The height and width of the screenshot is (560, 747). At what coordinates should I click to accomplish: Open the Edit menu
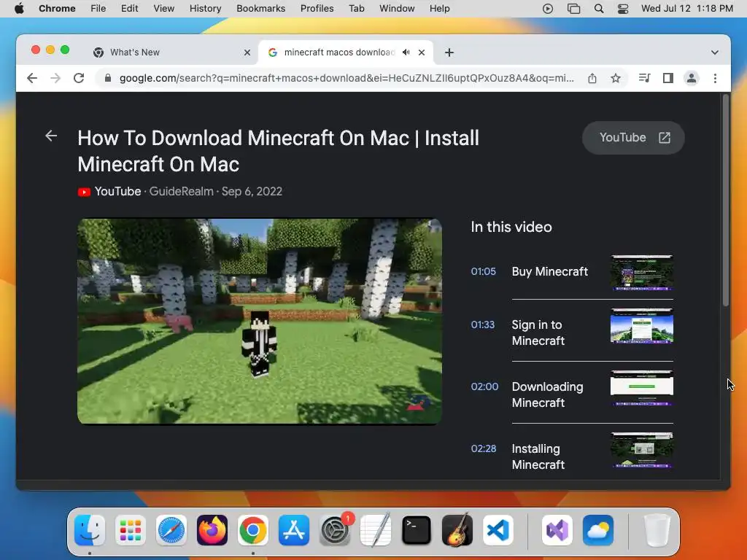(130, 9)
